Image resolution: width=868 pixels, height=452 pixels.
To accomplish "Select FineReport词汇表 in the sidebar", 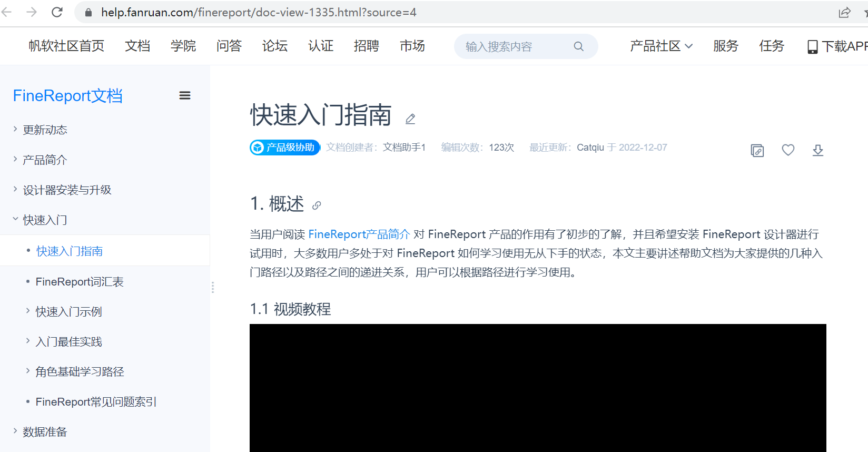I will [79, 282].
